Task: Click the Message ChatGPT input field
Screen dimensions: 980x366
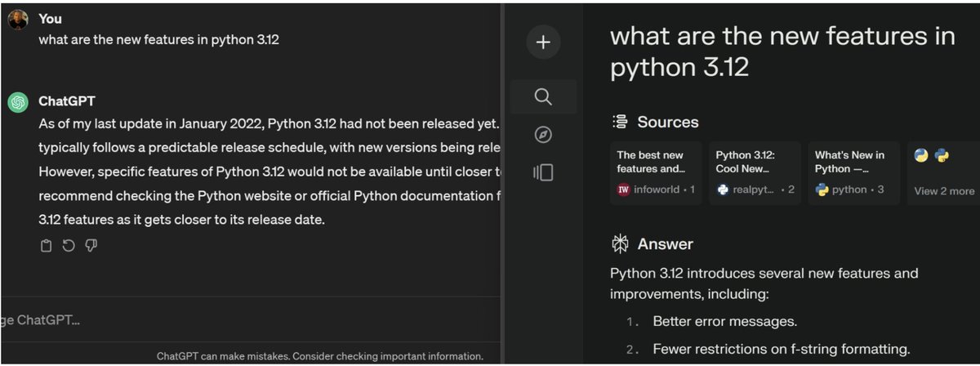Action: [x=250, y=319]
